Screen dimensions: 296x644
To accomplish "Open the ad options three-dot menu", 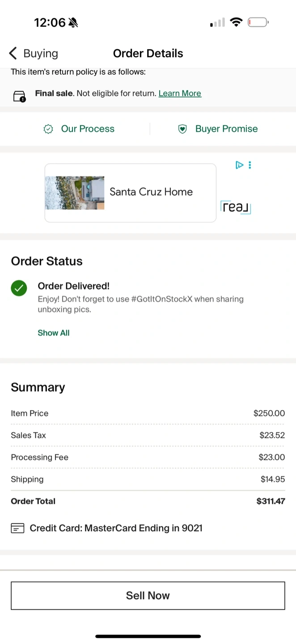I will (x=250, y=165).
